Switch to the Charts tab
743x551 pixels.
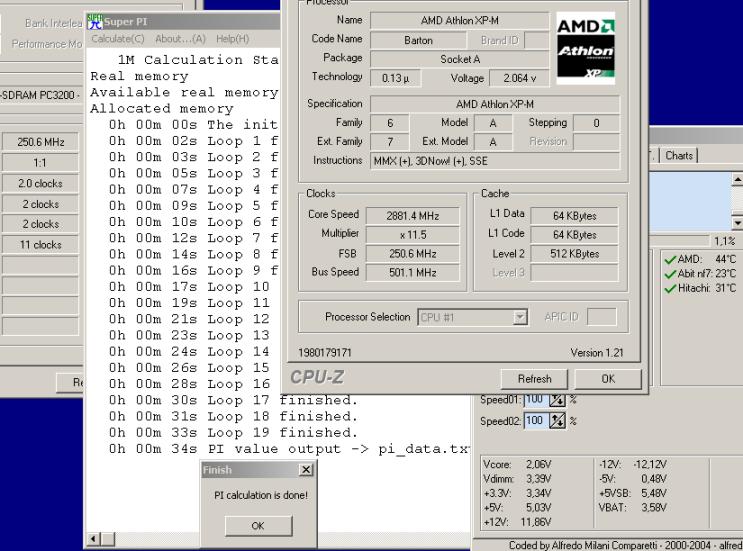[679, 155]
